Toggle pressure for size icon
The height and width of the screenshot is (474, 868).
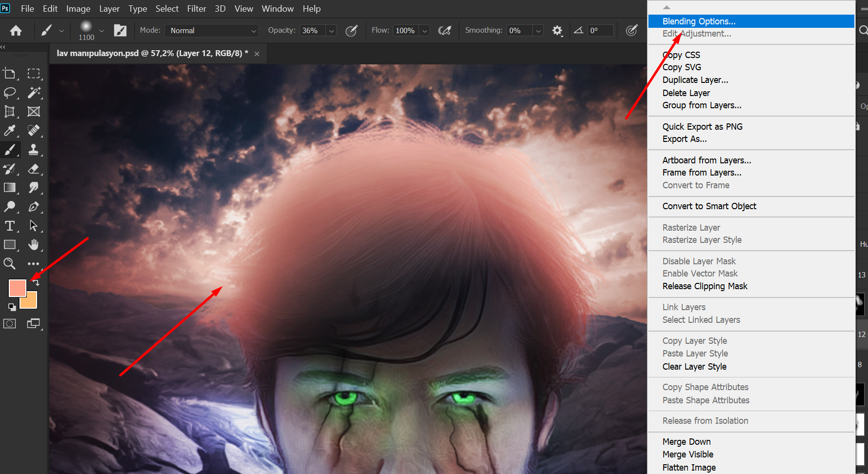(x=632, y=31)
